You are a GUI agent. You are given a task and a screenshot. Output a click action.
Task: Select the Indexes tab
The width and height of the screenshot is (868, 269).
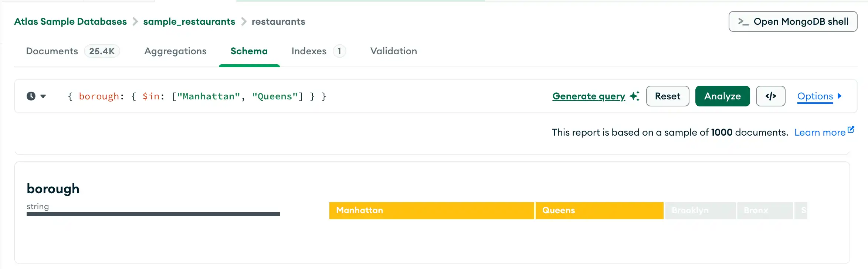click(x=309, y=51)
